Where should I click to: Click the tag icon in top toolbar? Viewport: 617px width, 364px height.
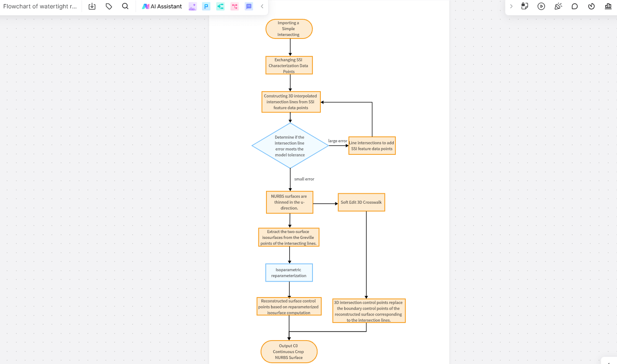tap(109, 6)
